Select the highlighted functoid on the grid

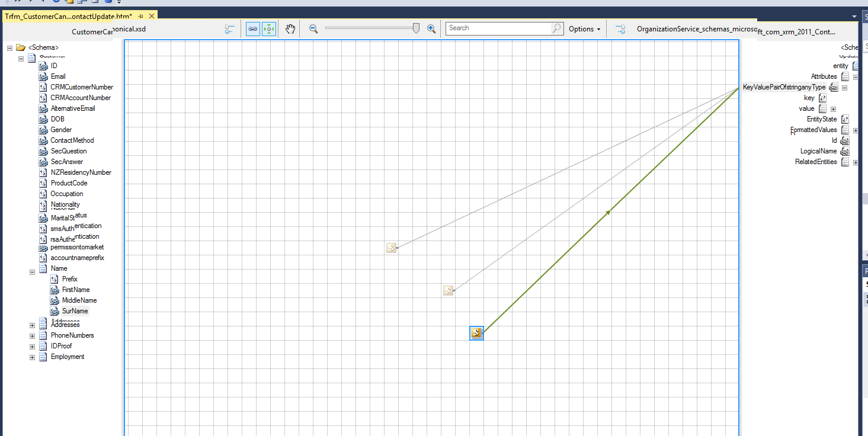pyautogui.click(x=476, y=333)
